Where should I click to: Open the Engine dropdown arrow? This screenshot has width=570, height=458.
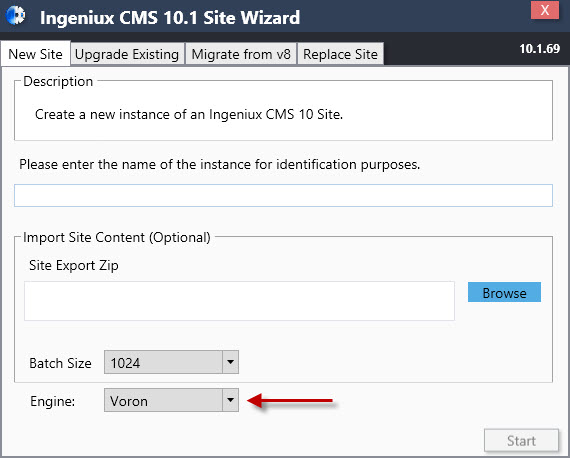230,400
